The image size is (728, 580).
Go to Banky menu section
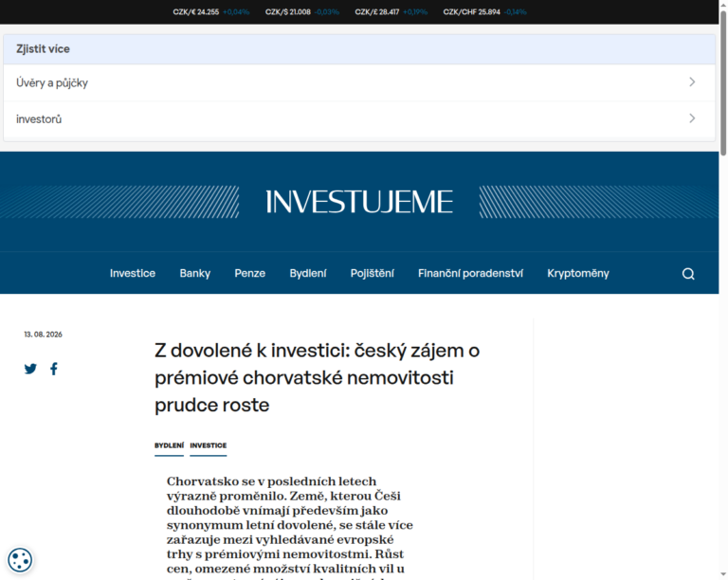[x=195, y=273]
